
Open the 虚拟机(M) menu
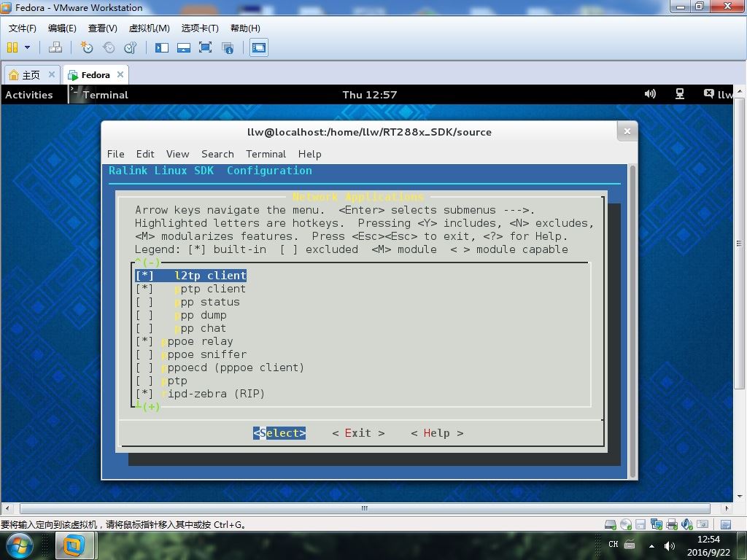[149, 28]
